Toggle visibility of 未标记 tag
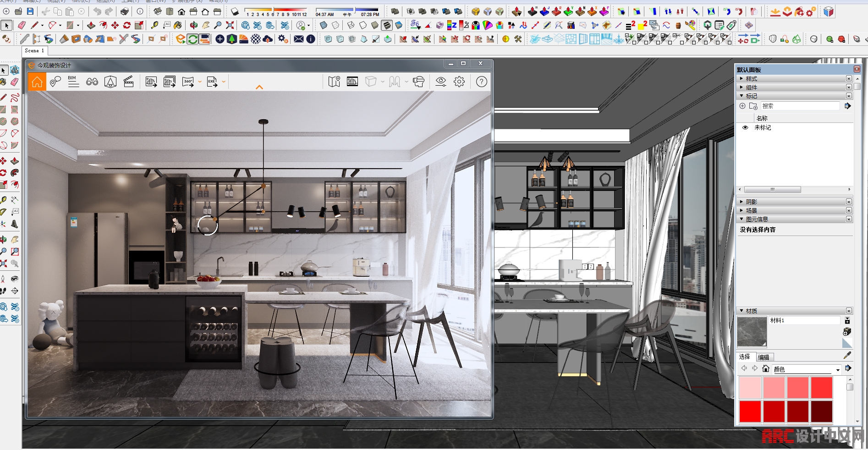The width and height of the screenshot is (868, 450). click(x=745, y=128)
